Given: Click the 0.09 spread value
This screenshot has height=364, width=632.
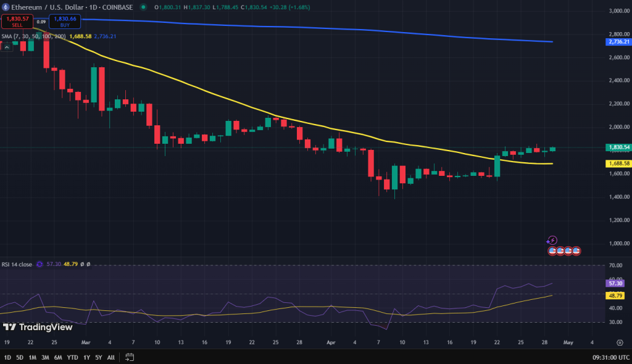Looking at the screenshot, I should pos(41,22).
